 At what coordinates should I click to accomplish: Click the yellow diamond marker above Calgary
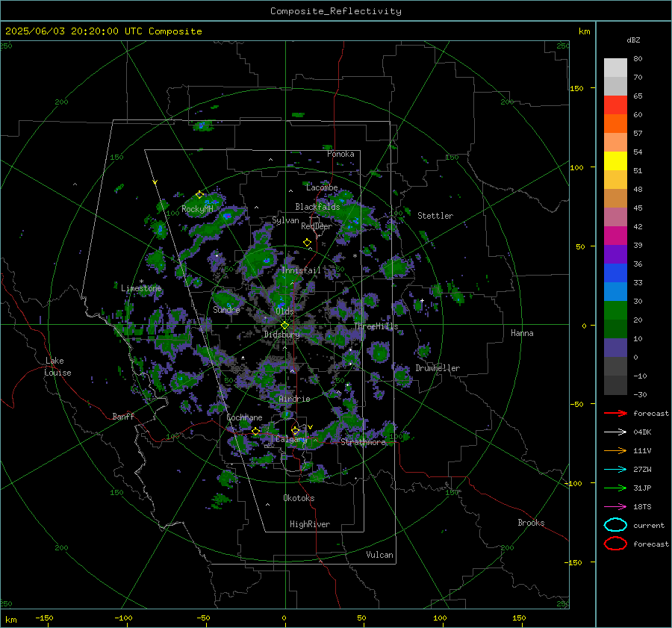point(295,430)
